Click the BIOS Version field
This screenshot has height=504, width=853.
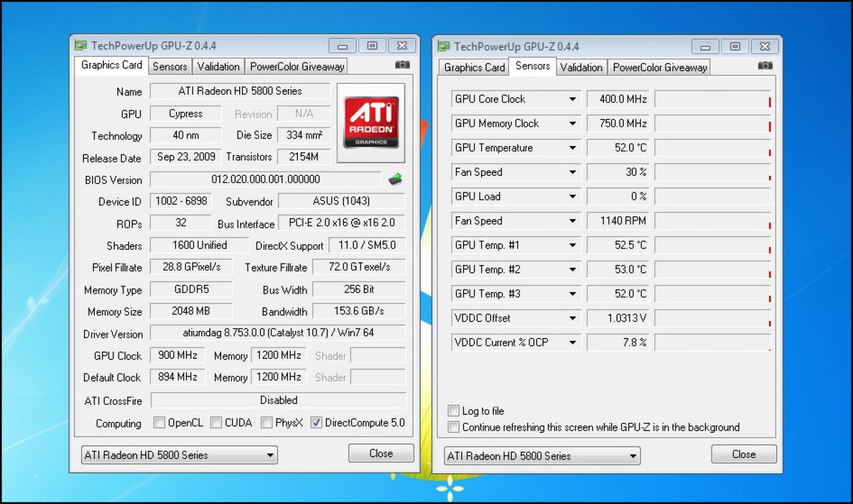click(265, 179)
